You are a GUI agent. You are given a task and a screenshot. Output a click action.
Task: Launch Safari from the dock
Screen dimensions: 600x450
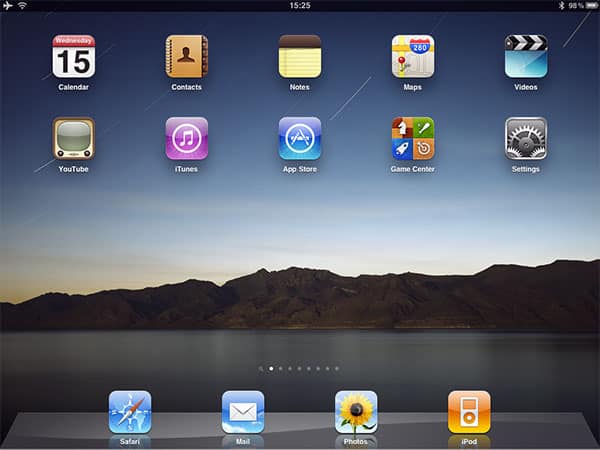130,412
